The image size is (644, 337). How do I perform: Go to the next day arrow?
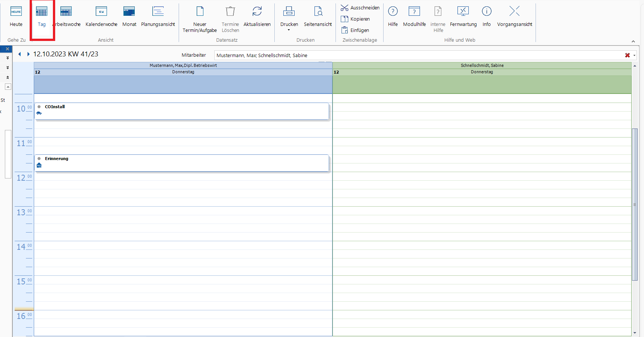point(28,54)
